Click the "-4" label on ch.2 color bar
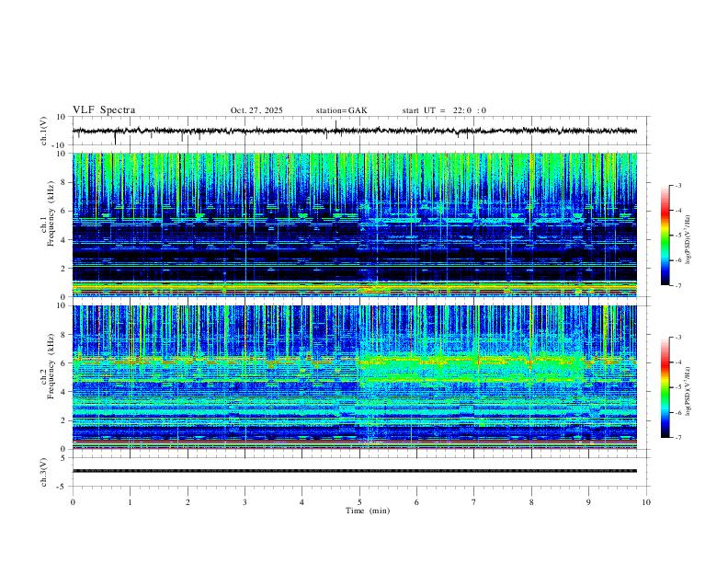 678,362
